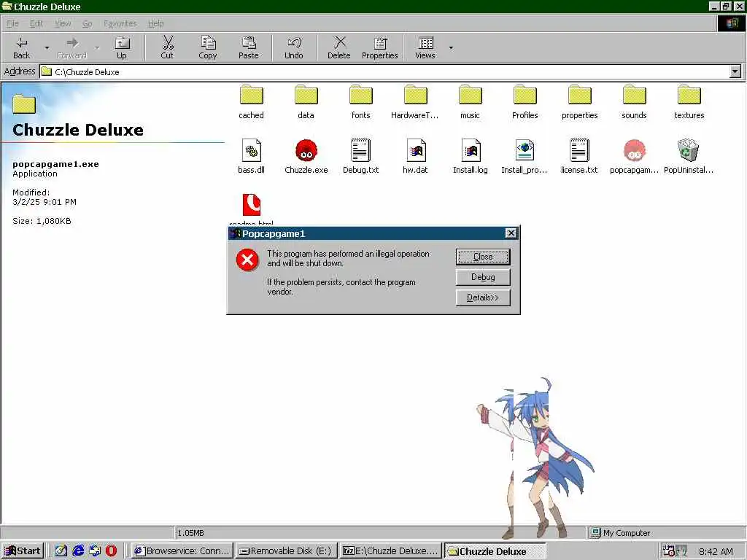
Task: Select the license.txt file
Action: 579,156
